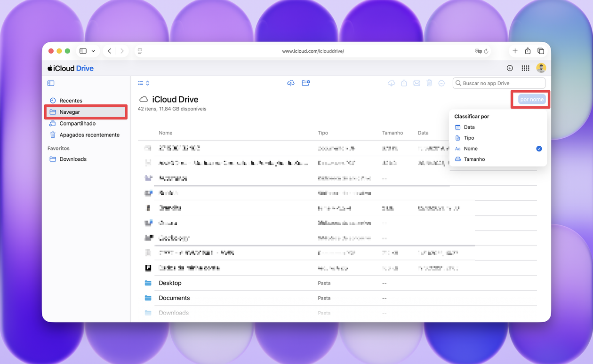The image size is (593, 364).
Task: Open the list view options selector
Action: tap(144, 83)
